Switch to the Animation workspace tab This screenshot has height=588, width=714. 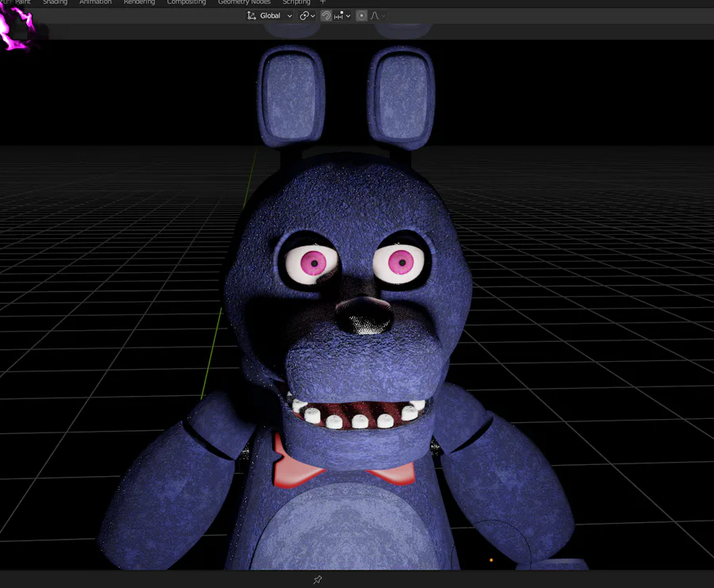[x=95, y=2]
